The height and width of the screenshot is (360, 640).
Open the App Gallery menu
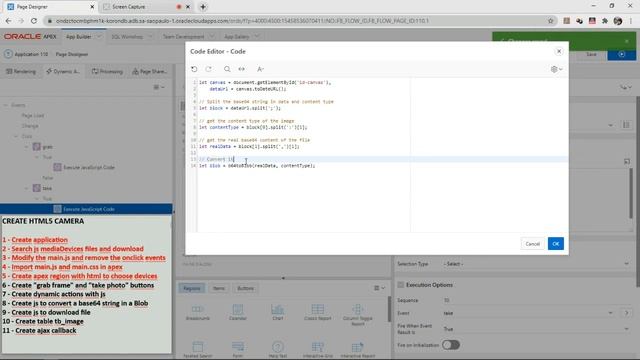(241, 36)
